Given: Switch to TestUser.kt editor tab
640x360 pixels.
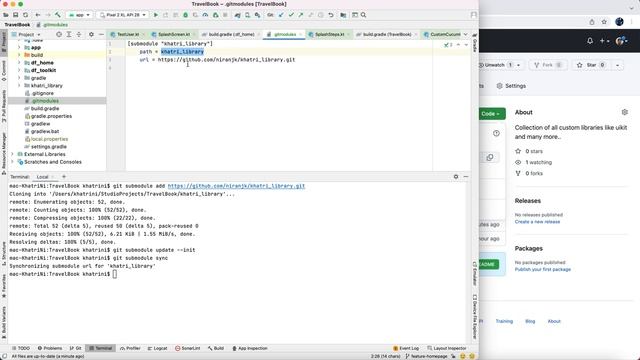Looking at the screenshot, I should pyautogui.click(x=128, y=34).
